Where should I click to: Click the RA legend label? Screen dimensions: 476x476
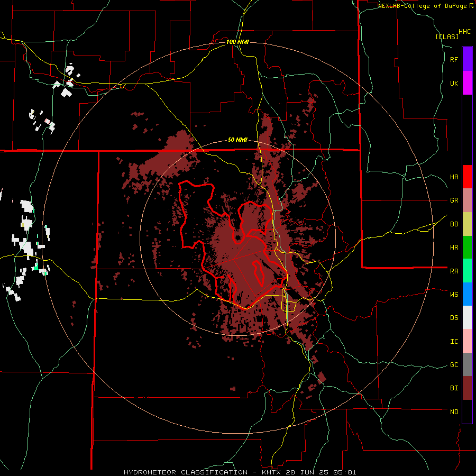(x=454, y=271)
